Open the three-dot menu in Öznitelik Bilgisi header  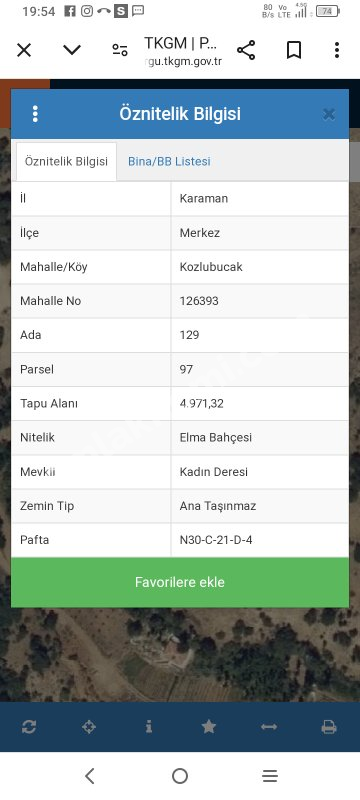coord(35,114)
